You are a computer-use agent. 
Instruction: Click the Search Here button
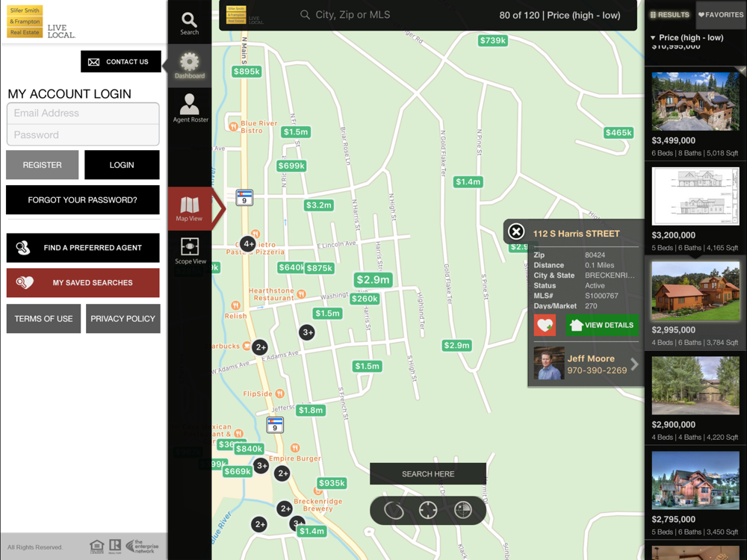coord(428,474)
